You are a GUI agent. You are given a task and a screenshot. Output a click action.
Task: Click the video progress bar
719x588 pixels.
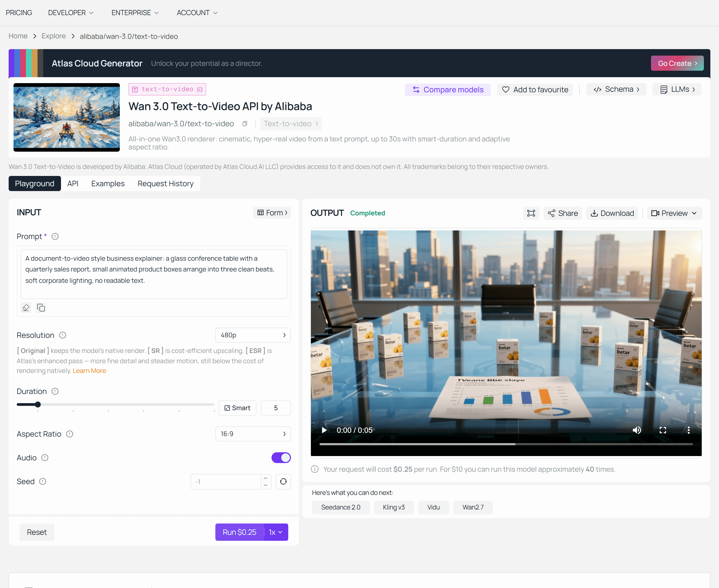click(x=506, y=444)
